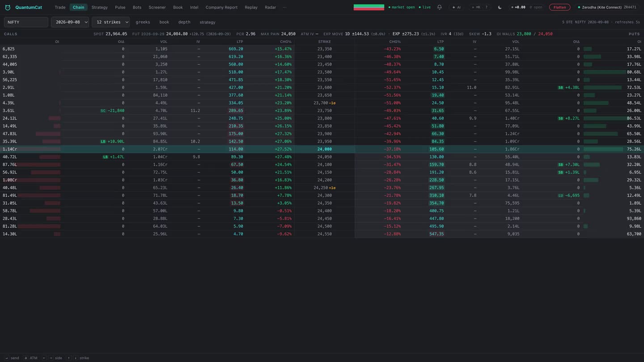Open the Replay tab
Image resolution: width=644 pixels, height=362 pixels.
coord(251,7)
